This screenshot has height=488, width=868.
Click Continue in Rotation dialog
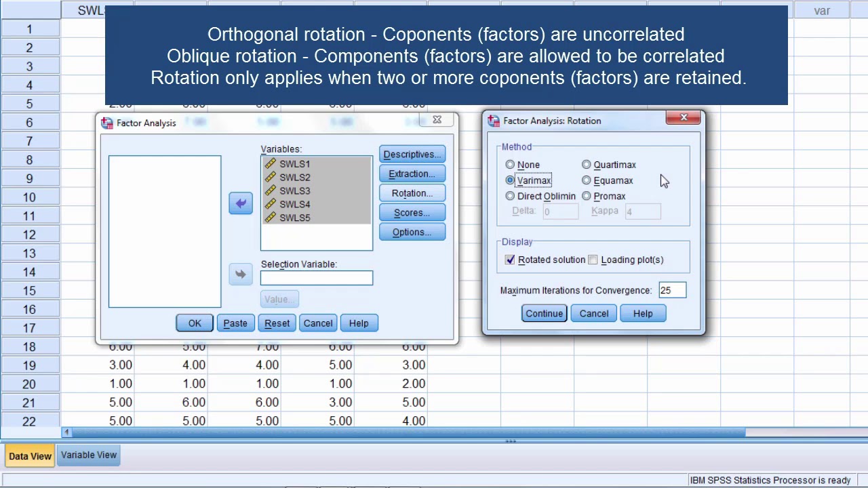(544, 313)
